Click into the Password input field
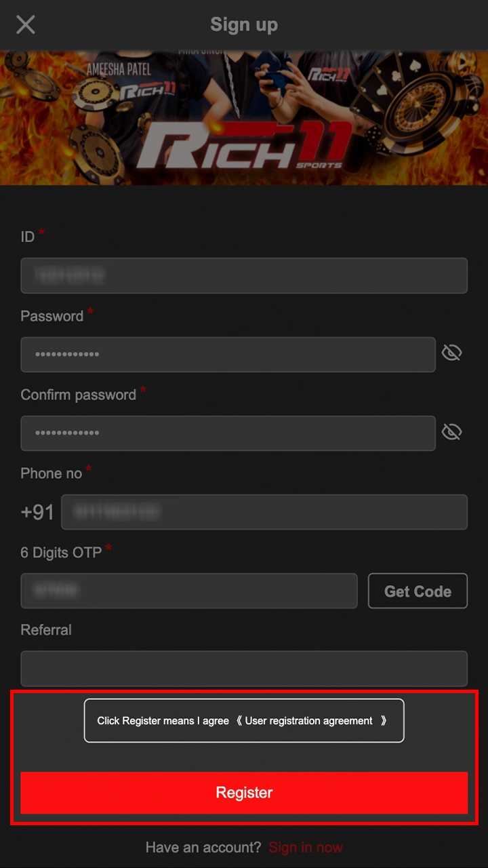Image resolution: width=488 pixels, height=868 pixels. click(x=228, y=354)
